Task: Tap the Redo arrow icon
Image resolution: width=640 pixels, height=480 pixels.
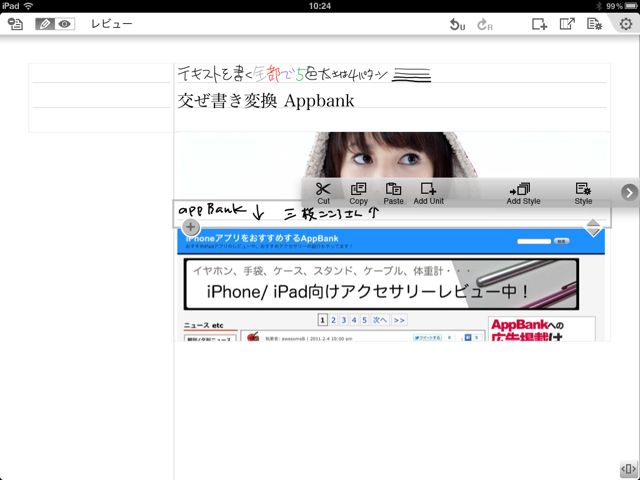Action: (x=484, y=24)
